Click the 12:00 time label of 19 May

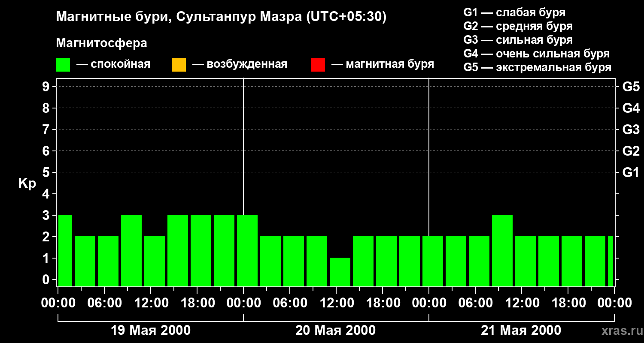click(x=151, y=303)
